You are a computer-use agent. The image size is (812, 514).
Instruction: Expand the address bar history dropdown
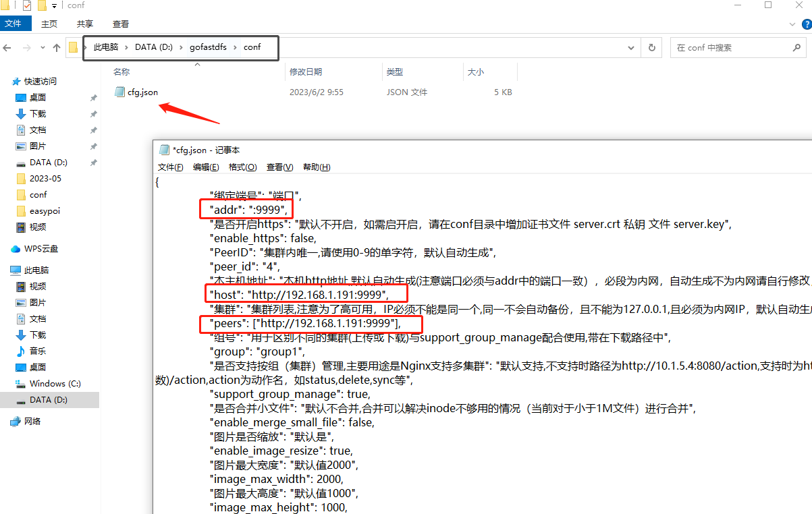click(x=631, y=48)
